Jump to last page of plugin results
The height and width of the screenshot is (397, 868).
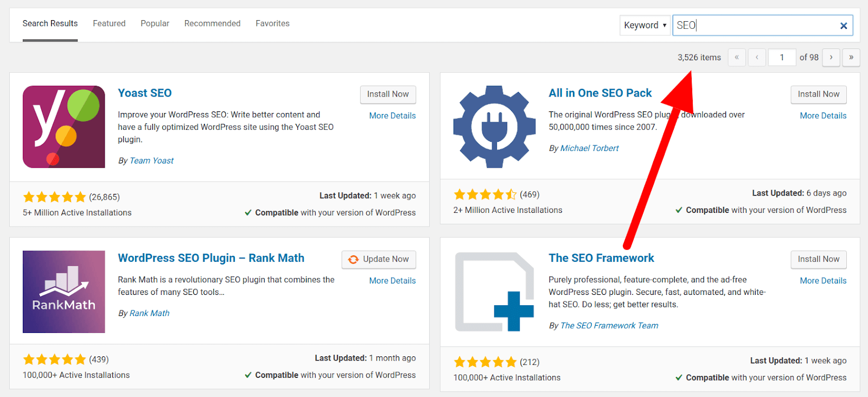click(x=851, y=57)
